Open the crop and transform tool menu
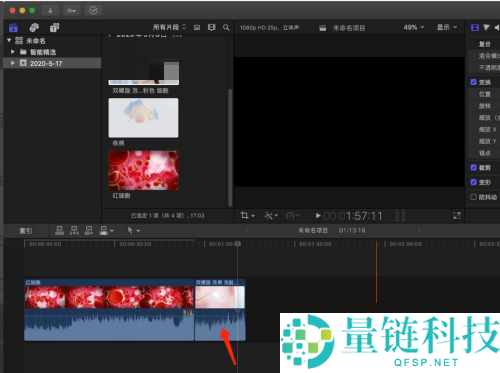This screenshot has height=373, width=500. [x=248, y=216]
